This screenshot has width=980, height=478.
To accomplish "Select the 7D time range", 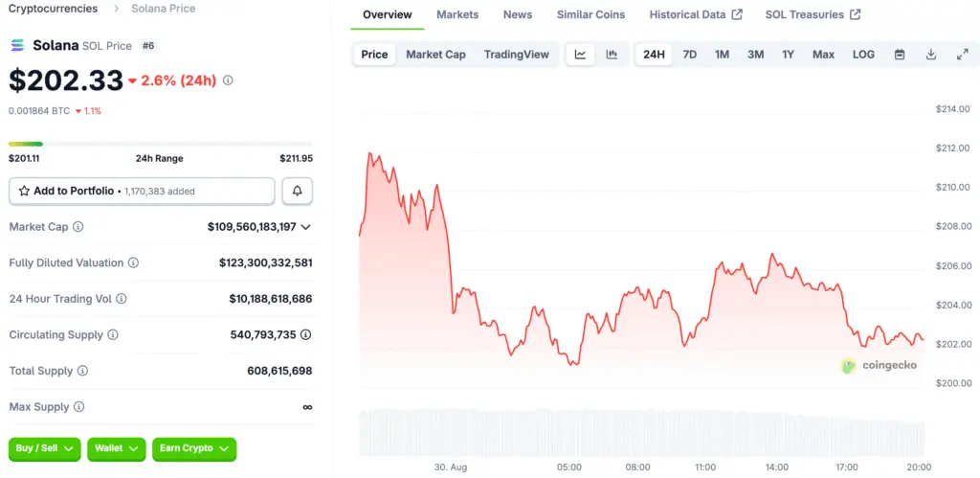I will (689, 55).
